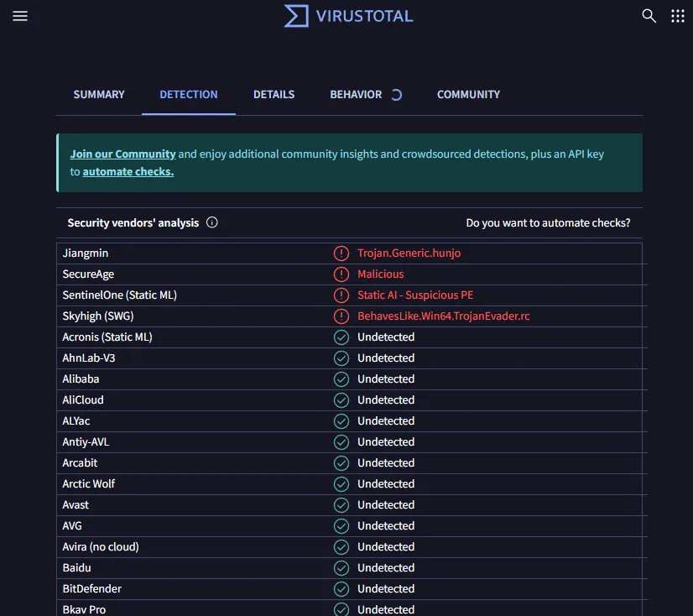Open the Community tab
The height and width of the screenshot is (616, 693).
[x=468, y=95]
